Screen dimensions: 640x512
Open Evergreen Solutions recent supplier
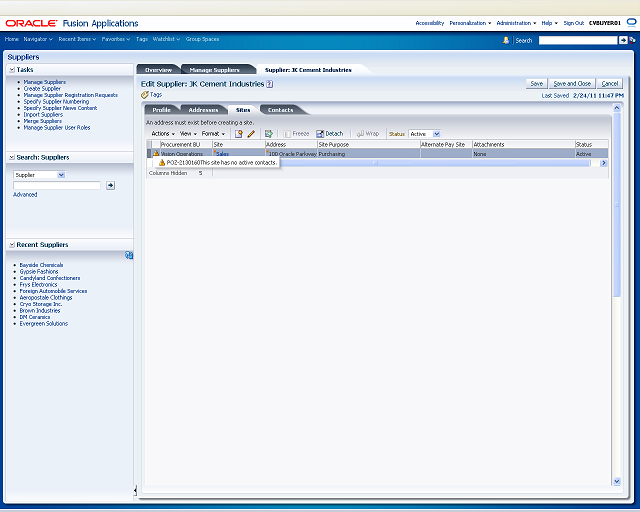(44, 324)
